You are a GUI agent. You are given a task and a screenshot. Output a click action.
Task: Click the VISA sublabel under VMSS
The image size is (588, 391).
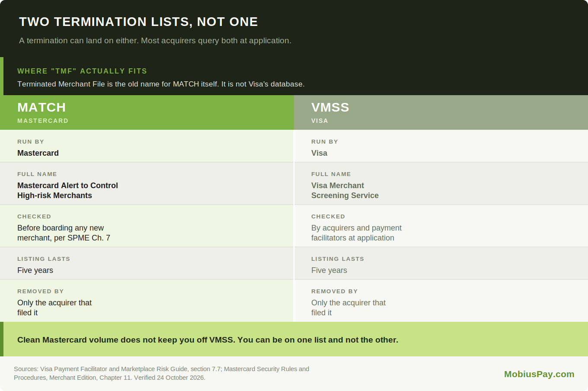320,121
